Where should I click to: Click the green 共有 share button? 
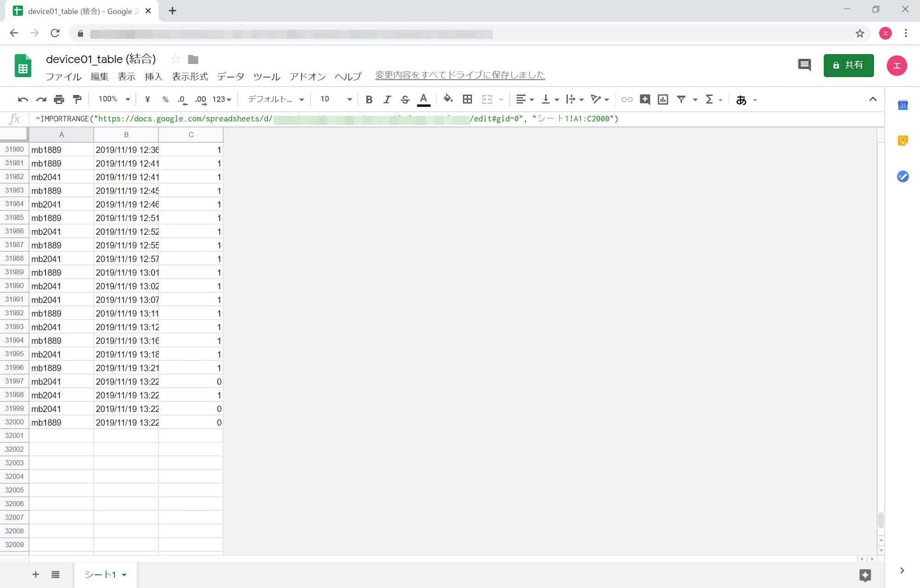click(848, 65)
